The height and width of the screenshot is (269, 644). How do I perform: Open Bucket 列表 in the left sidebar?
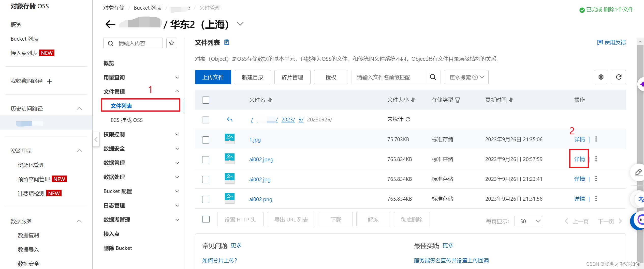click(25, 39)
